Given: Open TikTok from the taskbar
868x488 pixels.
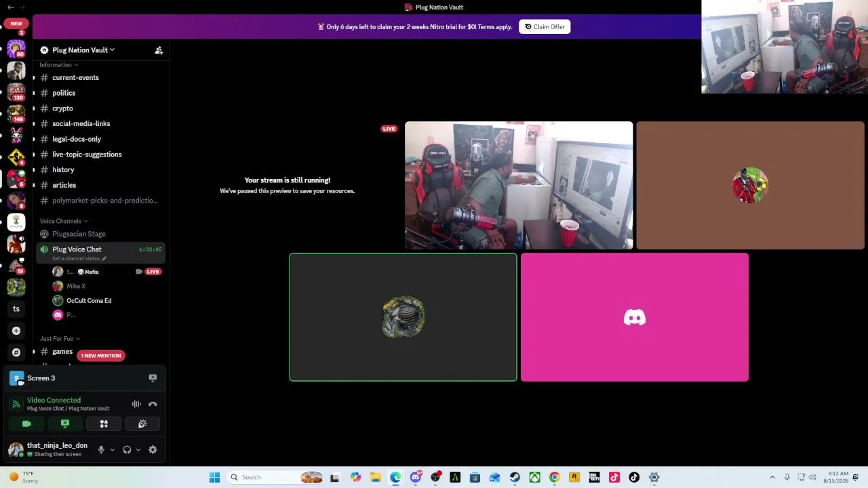Looking at the screenshot, I should (x=634, y=477).
